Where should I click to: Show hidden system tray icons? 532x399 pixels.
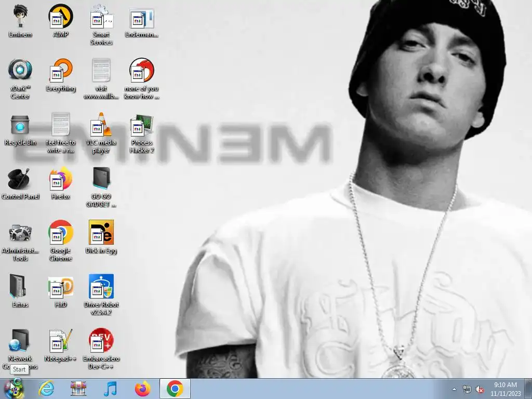coord(454,389)
